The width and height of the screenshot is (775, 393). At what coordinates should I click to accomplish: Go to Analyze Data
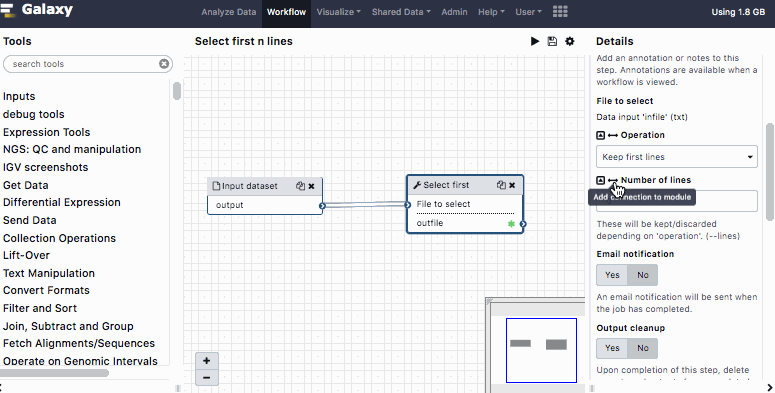pyautogui.click(x=228, y=12)
